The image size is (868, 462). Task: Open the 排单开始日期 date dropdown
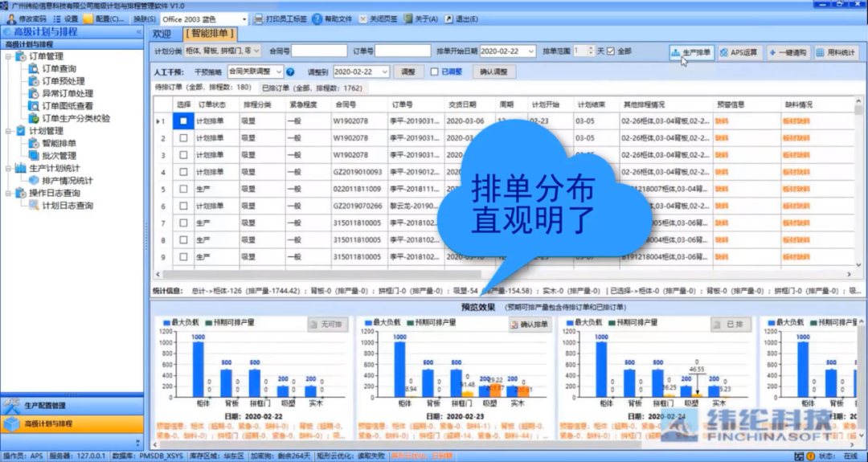click(531, 51)
